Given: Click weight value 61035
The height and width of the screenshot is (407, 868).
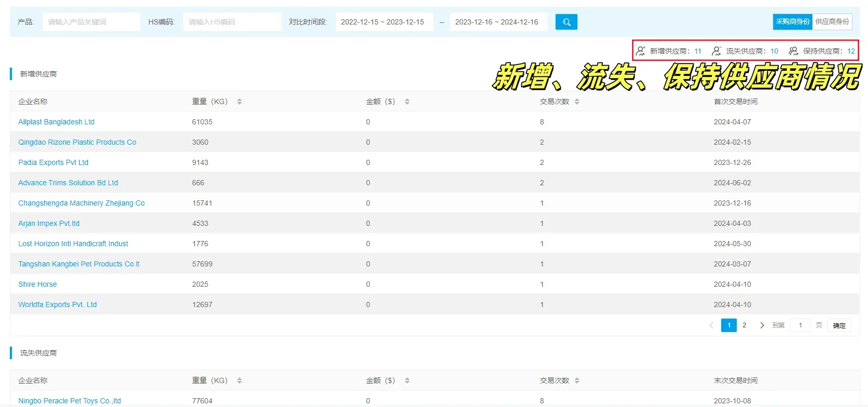Looking at the screenshot, I should click(202, 122).
